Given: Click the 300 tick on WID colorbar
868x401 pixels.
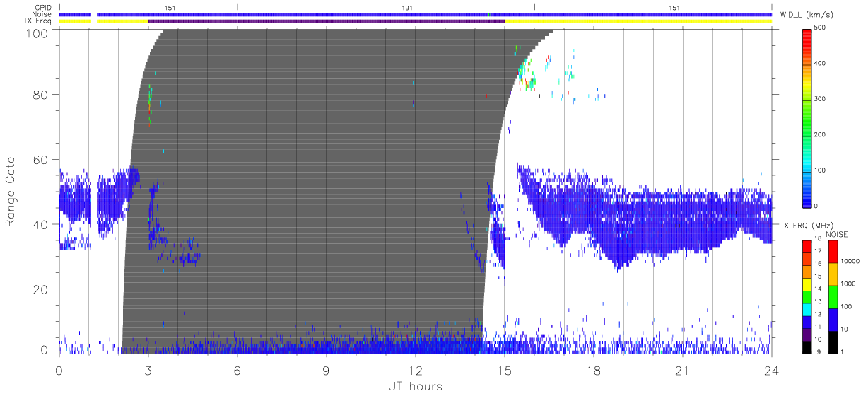Looking at the screenshot, I should [x=819, y=99].
